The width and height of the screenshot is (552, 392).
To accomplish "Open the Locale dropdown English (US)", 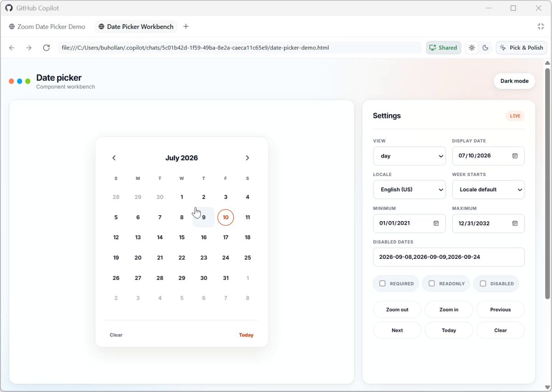I will (409, 189).
